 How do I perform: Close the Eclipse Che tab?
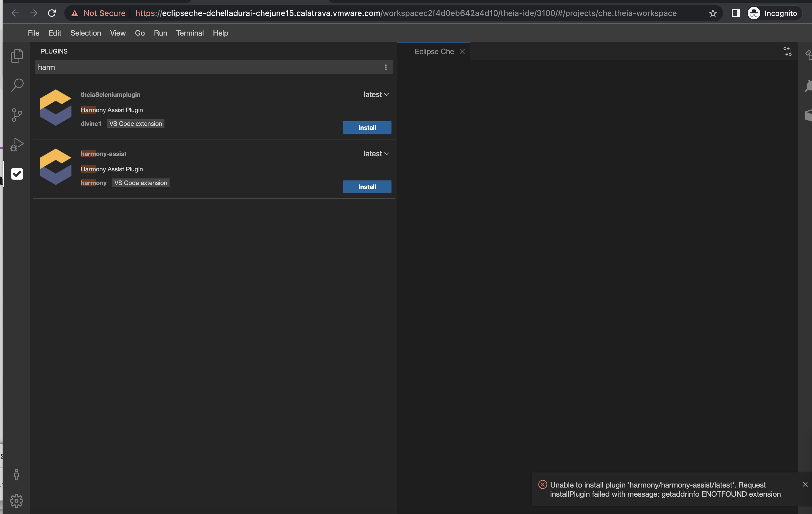click(462, 52)
